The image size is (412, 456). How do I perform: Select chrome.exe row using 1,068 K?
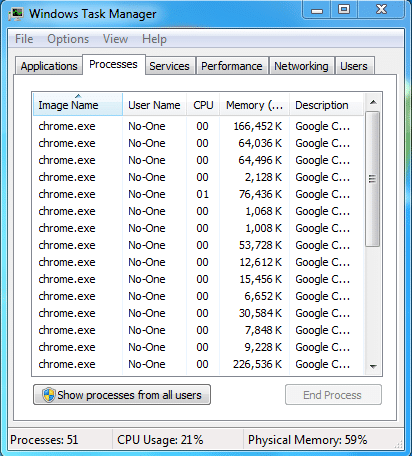[x=198, y=211]
